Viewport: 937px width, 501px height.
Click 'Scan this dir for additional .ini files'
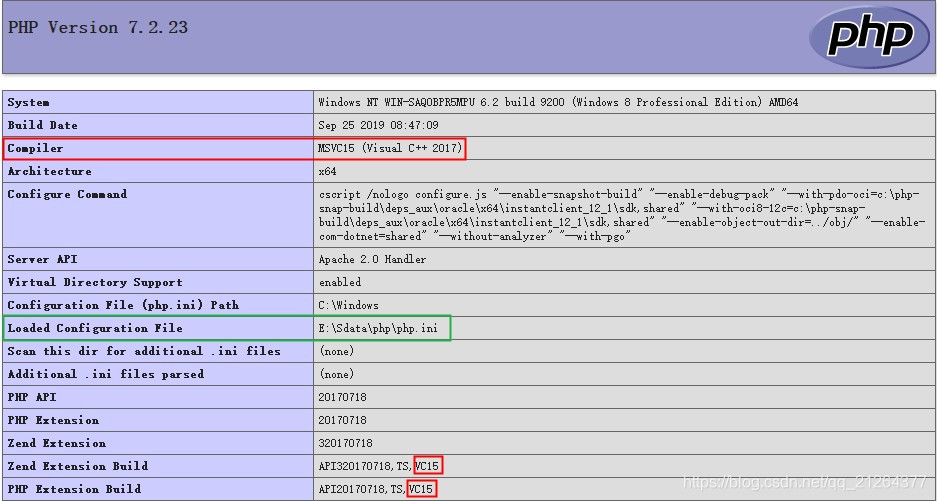point(143,351)
